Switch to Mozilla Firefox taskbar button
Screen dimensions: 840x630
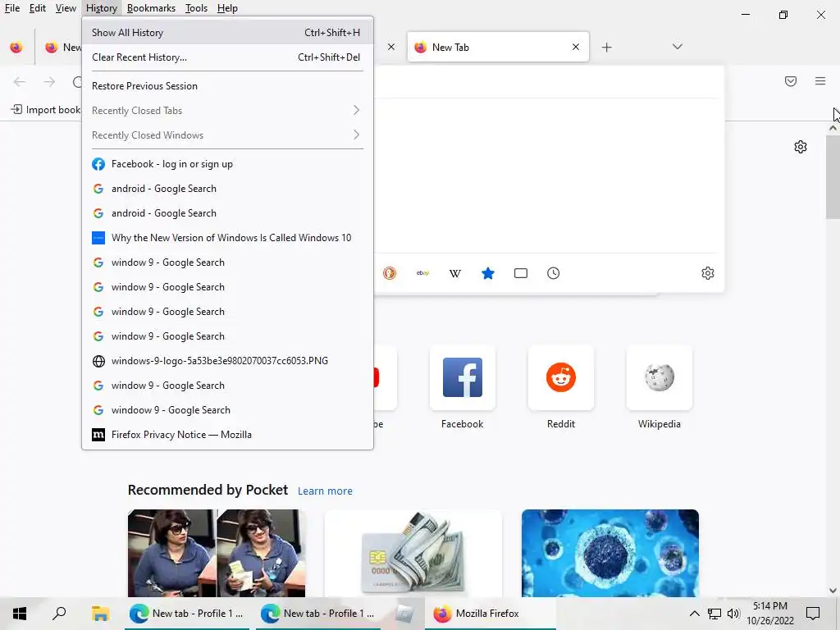tap(491, 614)
